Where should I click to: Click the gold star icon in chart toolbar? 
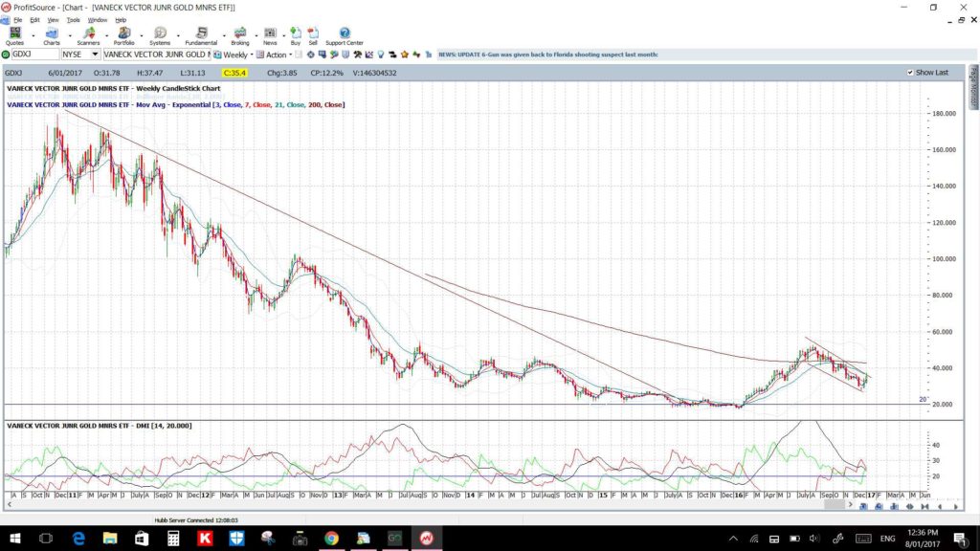pyautogui.click(x=405, y=55)
